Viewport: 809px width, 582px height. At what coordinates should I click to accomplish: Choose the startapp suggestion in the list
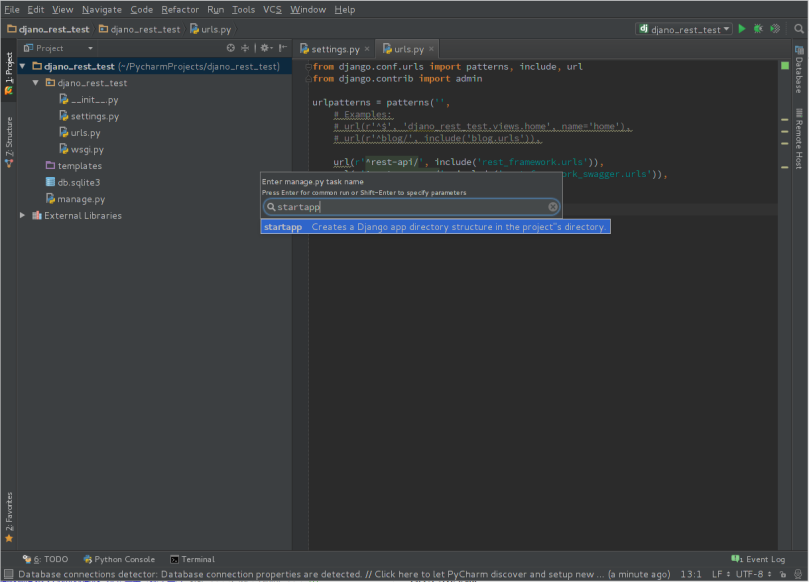435,227
